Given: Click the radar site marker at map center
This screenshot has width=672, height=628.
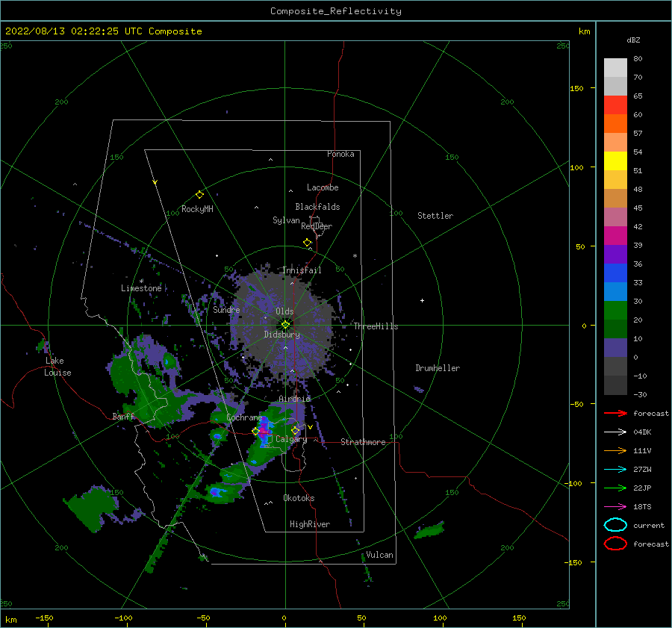Looking at the screenshot, I should click(285, 325).
